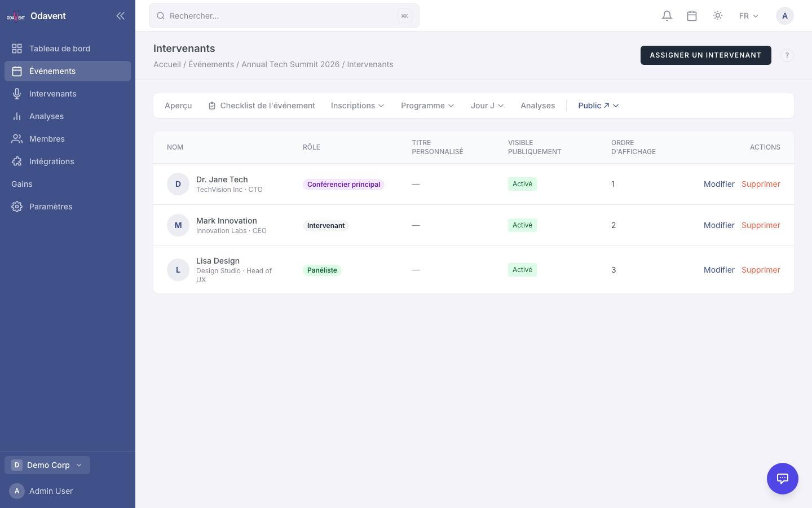812x508 pixels.
Task: Open the chat support bubble
Action: click(x=783, y=479)
